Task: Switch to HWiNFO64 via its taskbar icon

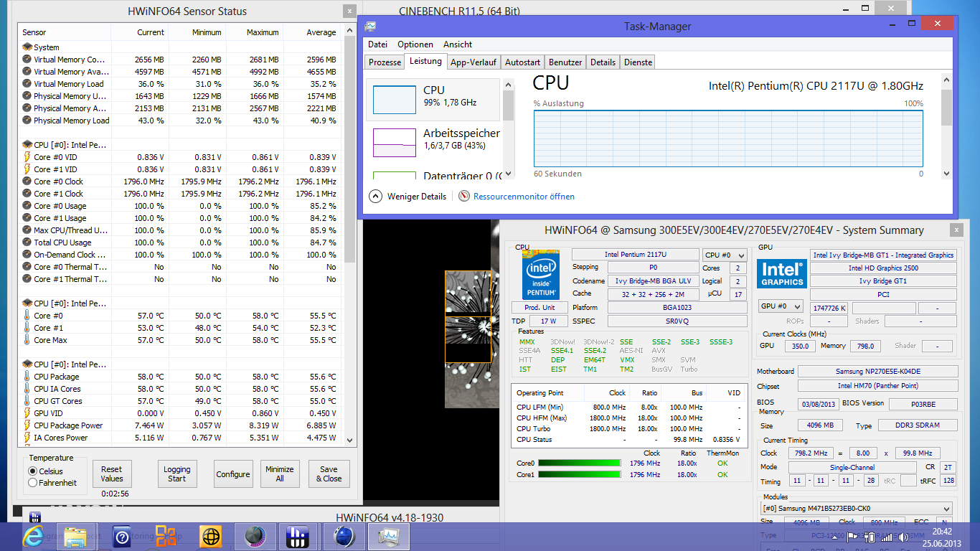Action: click(x=298, y=536)
